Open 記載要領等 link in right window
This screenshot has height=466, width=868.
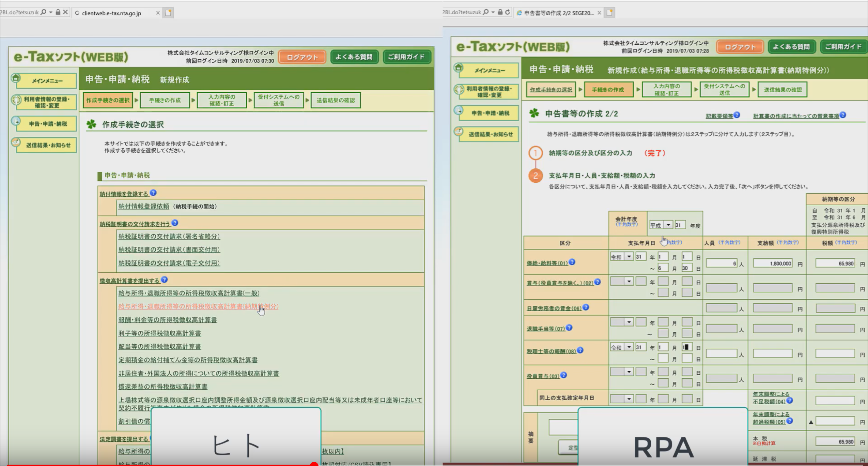[x=719, y=116]
